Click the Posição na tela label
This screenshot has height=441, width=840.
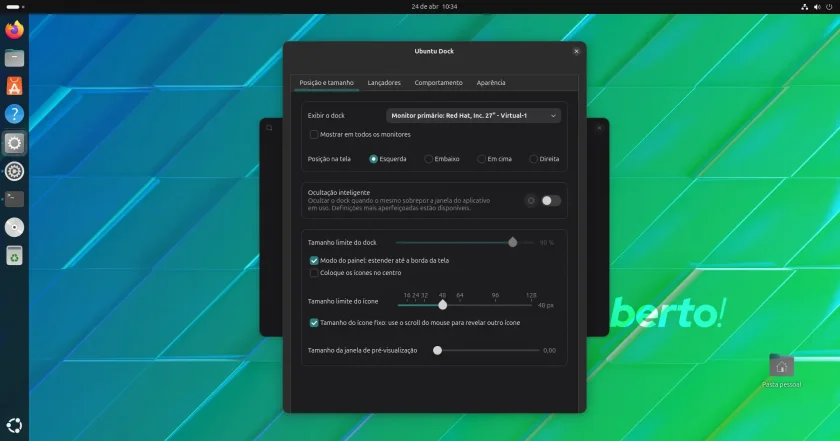pos(329,159)
